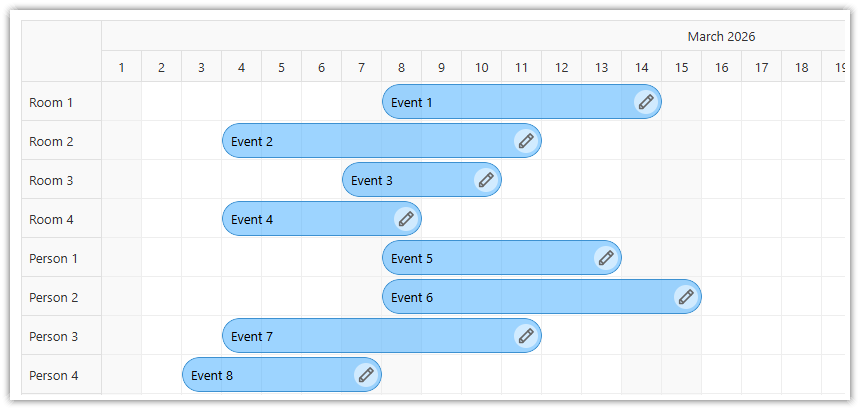Hit the pencil icon on Event 8
Viewport: 860px width, 410px height.
366,375
